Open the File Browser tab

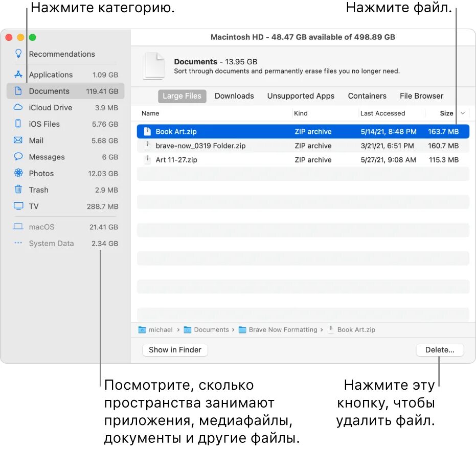[x=421, y=96]
